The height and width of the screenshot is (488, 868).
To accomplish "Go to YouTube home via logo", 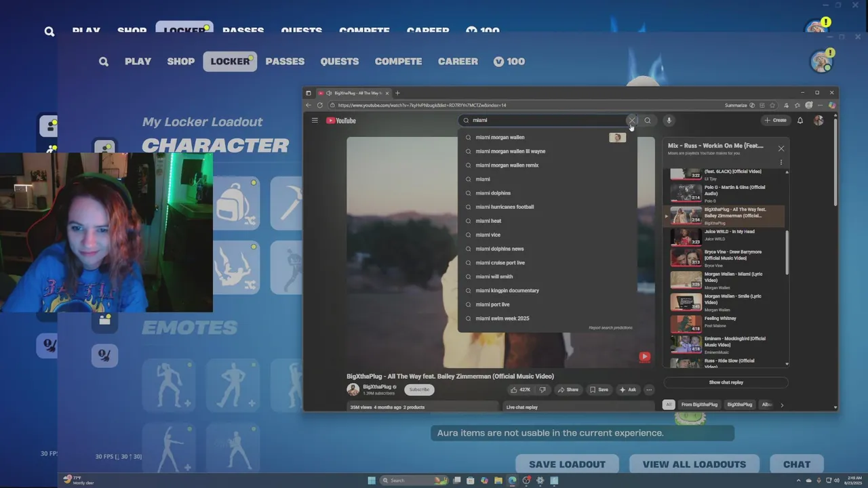I will 341,121.
